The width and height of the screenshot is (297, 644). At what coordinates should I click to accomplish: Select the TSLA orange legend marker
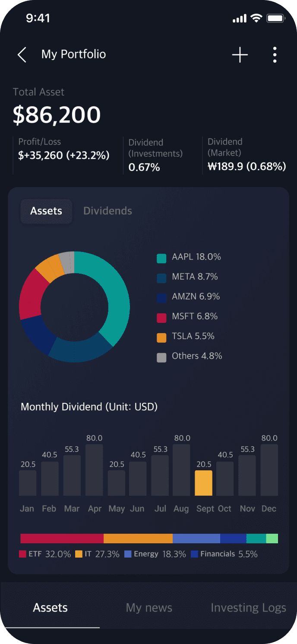(x=162, y=336)
